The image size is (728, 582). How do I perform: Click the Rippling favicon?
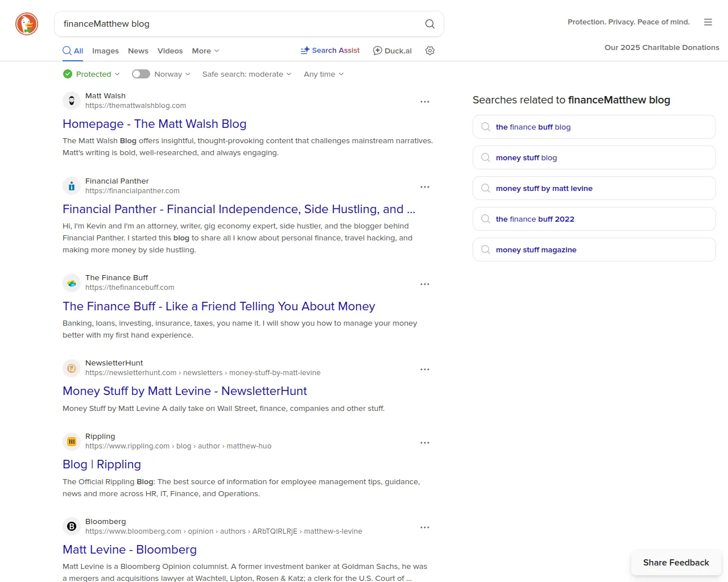[72, 441]
